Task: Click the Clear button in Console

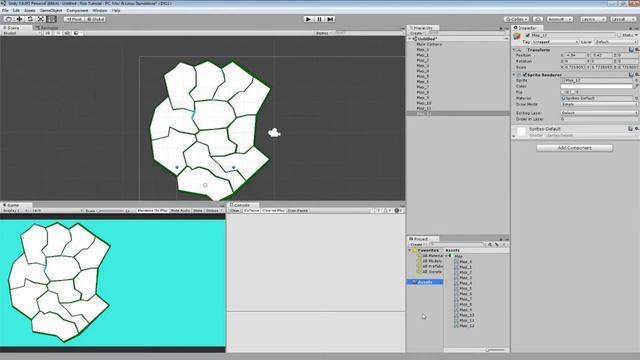Action: tap(234, 211)
